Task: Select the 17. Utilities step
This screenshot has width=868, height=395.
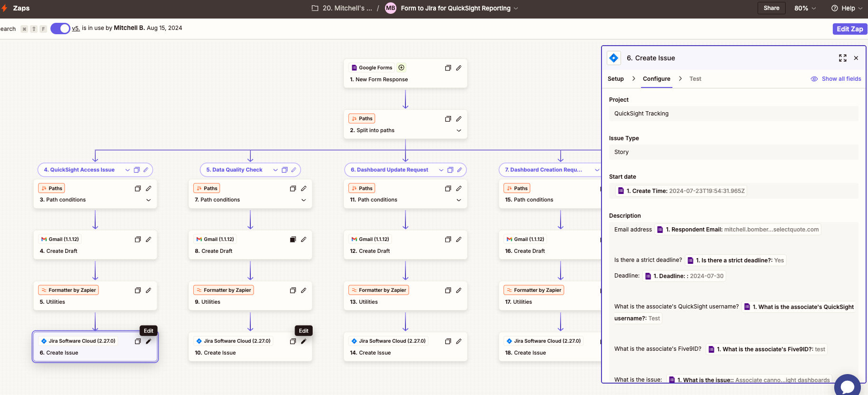Action: point(550,296)
